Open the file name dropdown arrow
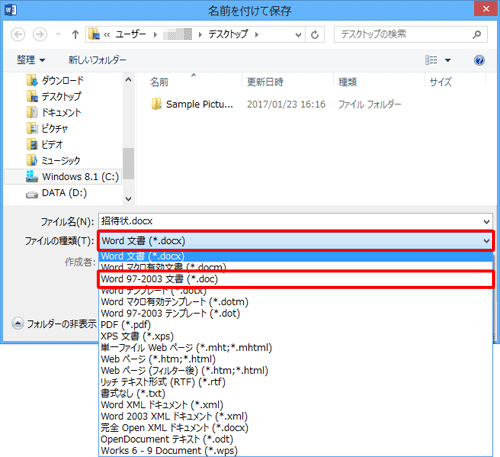 [486, 222]
